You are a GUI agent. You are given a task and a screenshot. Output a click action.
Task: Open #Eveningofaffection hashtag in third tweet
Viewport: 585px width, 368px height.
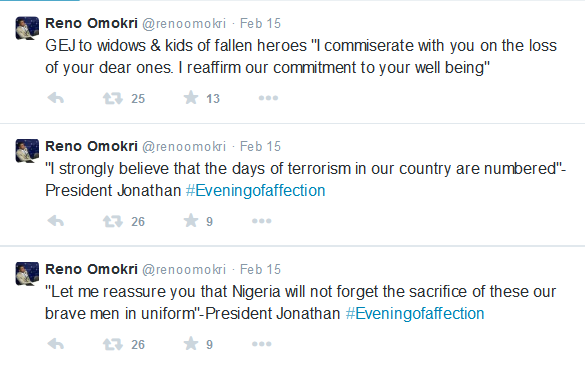(415, 314)
